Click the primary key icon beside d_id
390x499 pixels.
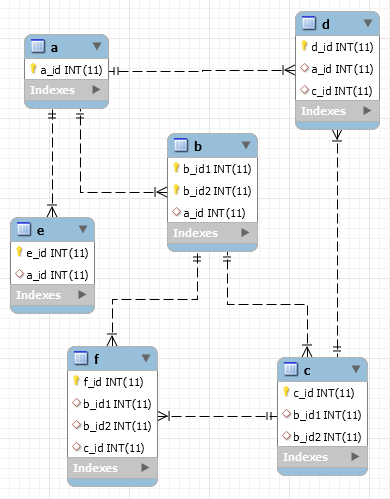coord(304,45)
